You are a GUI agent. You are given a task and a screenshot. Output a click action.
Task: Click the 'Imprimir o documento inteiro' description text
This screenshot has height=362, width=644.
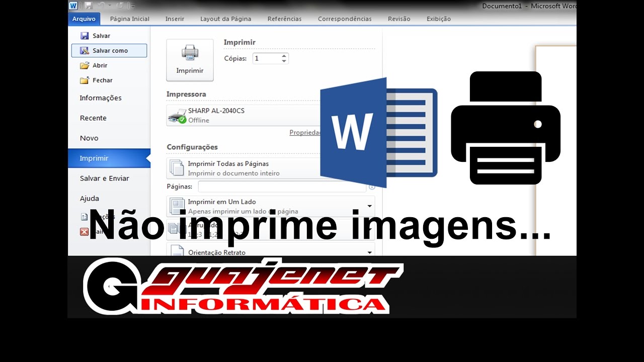pos(233,173)
